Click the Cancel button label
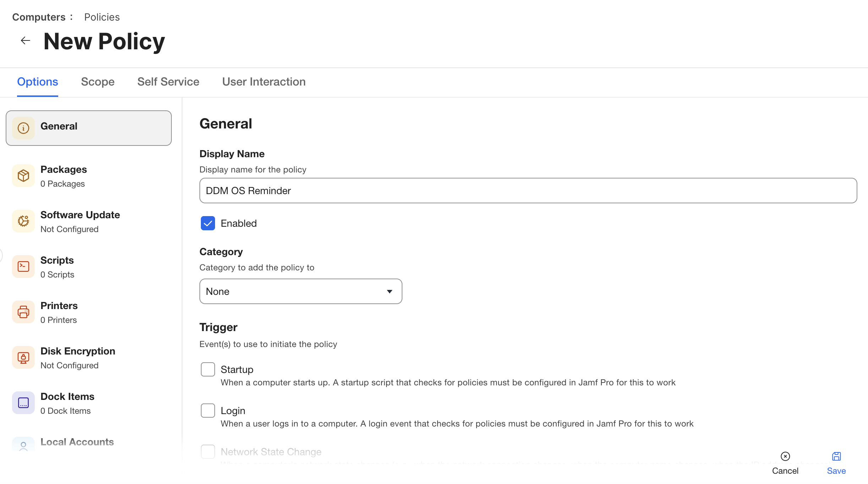Image resolution: width=868 pixels, height=484 pixels. 785,471
